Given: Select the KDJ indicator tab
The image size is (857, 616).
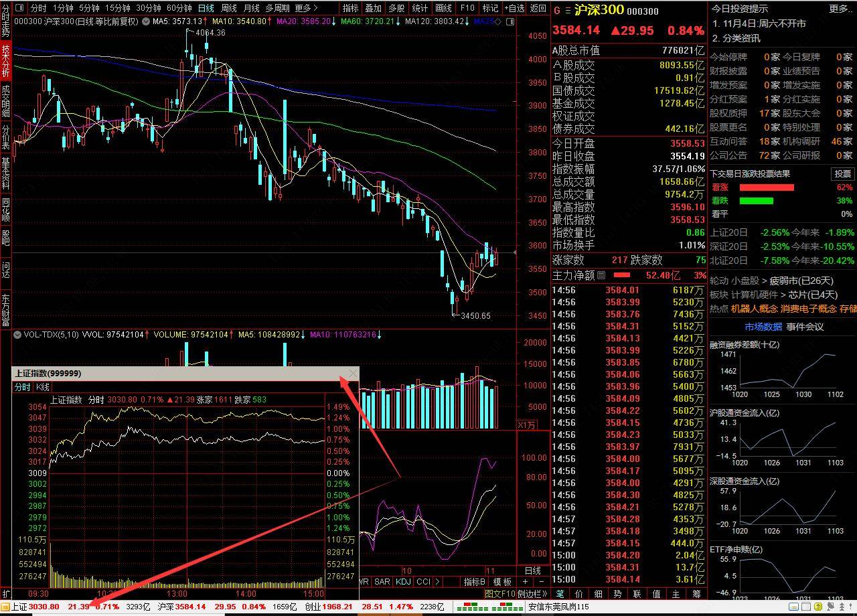Looking at the screenshot, I should [x=403, y=582].
